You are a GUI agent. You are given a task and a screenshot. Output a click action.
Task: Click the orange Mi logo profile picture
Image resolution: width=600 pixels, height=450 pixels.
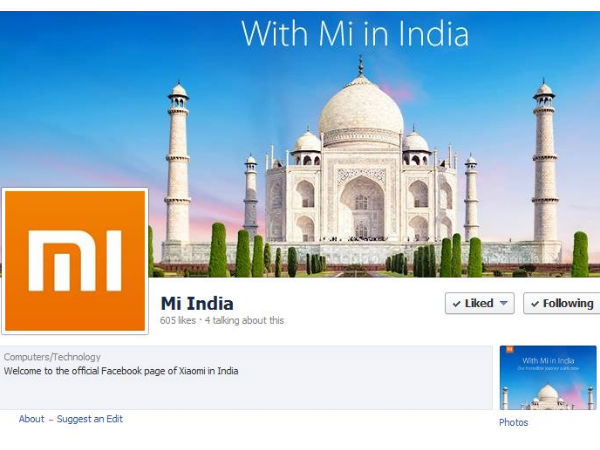click(75, 261)
